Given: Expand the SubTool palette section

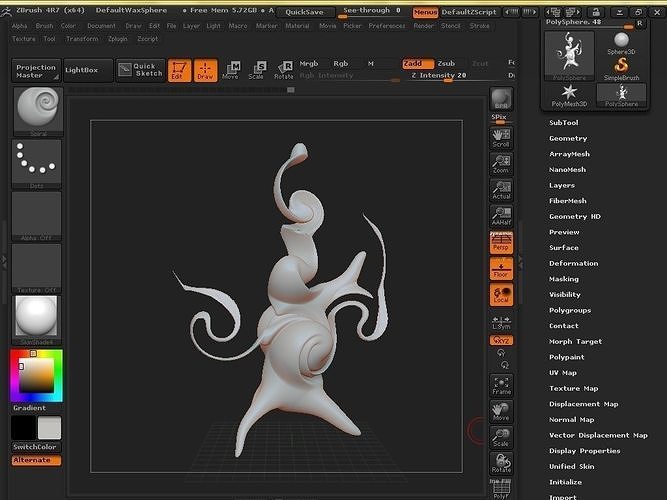Looking at the screenshot, I should pyautogui.click(x=564, y=123).
